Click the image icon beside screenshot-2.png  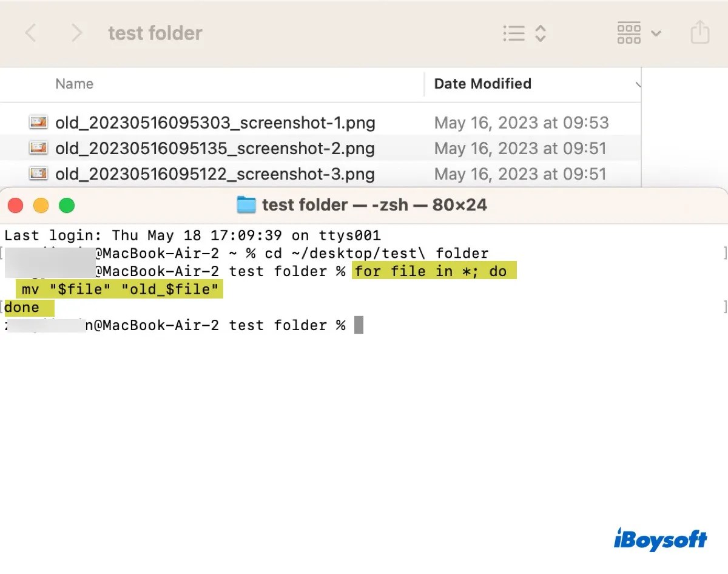click(x=38, y=148)
